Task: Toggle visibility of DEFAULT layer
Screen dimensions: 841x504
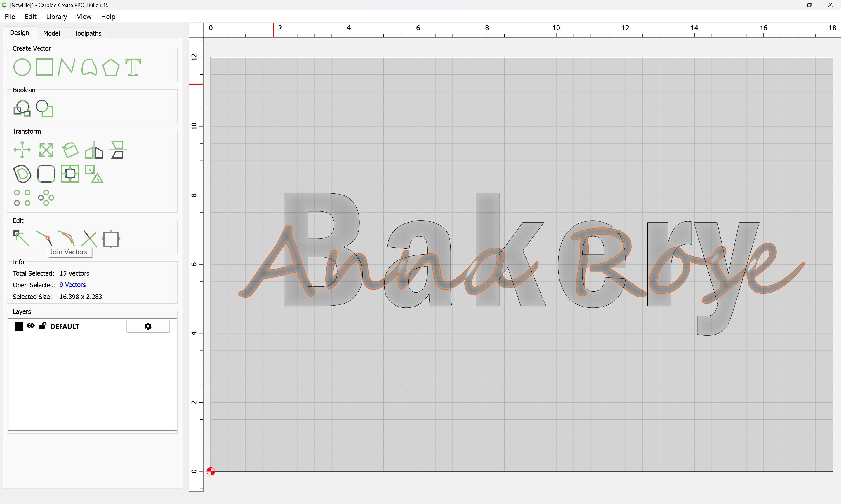Action: click(31, 326)
